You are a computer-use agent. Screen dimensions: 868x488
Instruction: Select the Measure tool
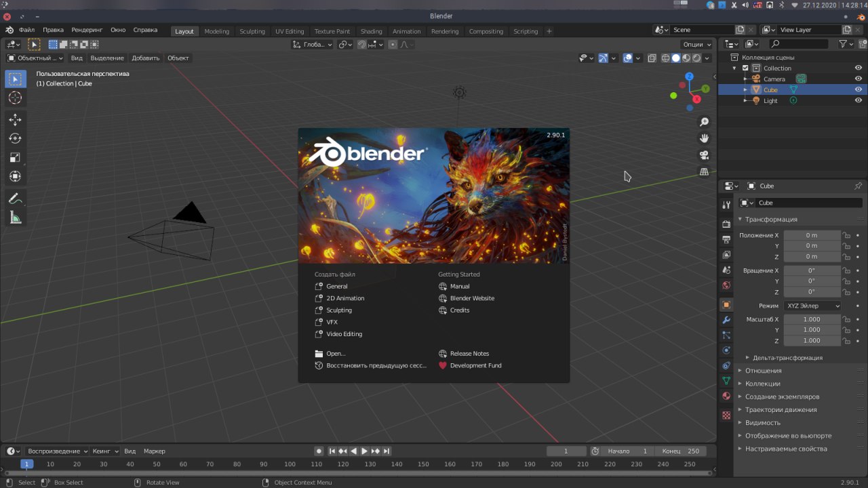[15, 218]
